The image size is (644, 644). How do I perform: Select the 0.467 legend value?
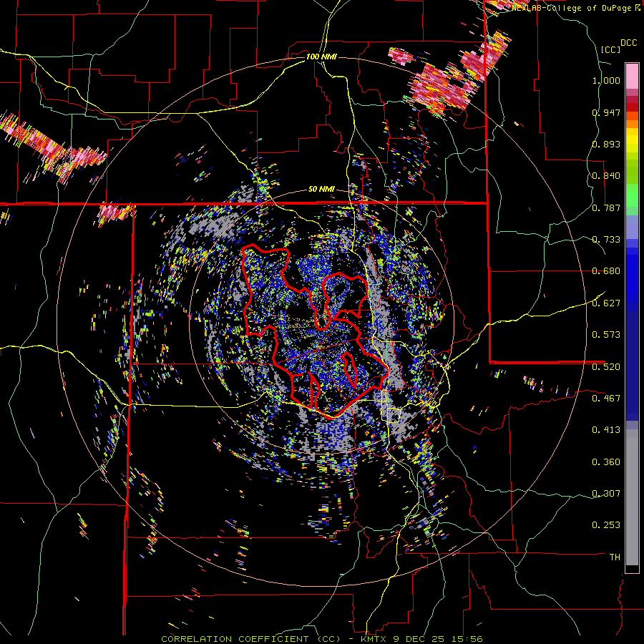pyautogui.click(x=606, y=399)
